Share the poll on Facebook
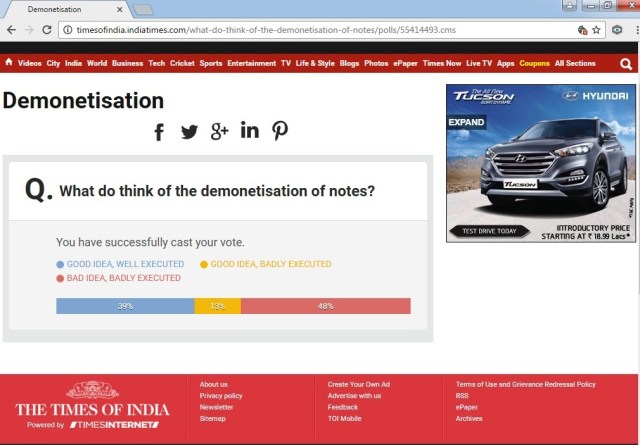Viewport: 640px width, 445px height. tap(159, 132)
